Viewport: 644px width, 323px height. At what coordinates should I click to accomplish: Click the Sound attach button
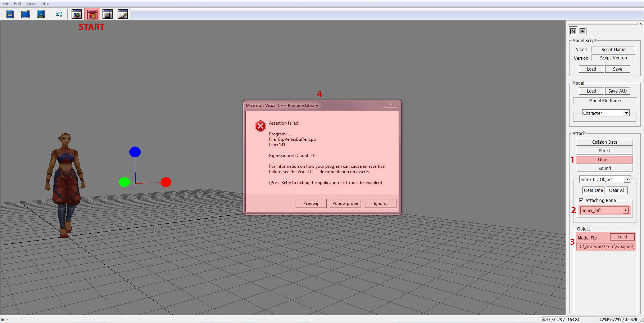click(x=604, y=169)
